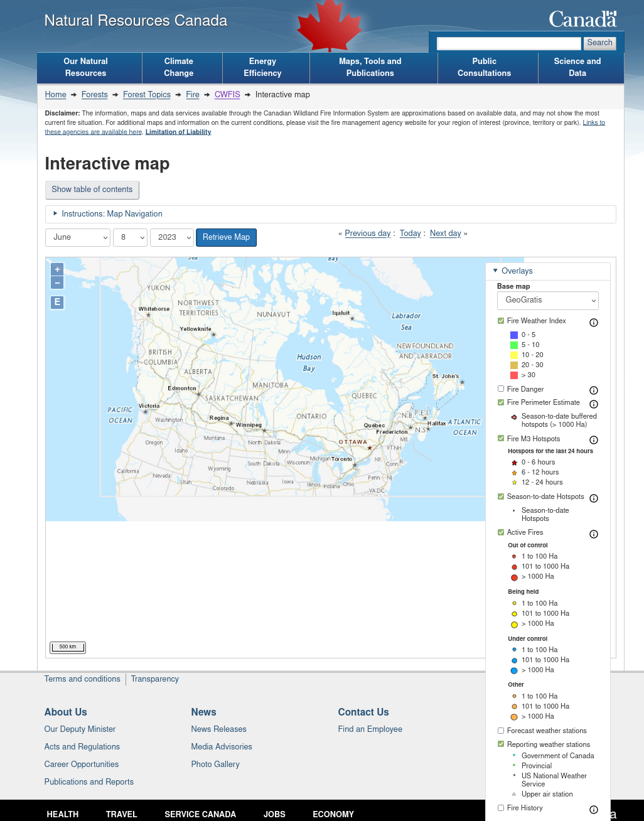Click the E extent button on map

[x=57, y=302]
